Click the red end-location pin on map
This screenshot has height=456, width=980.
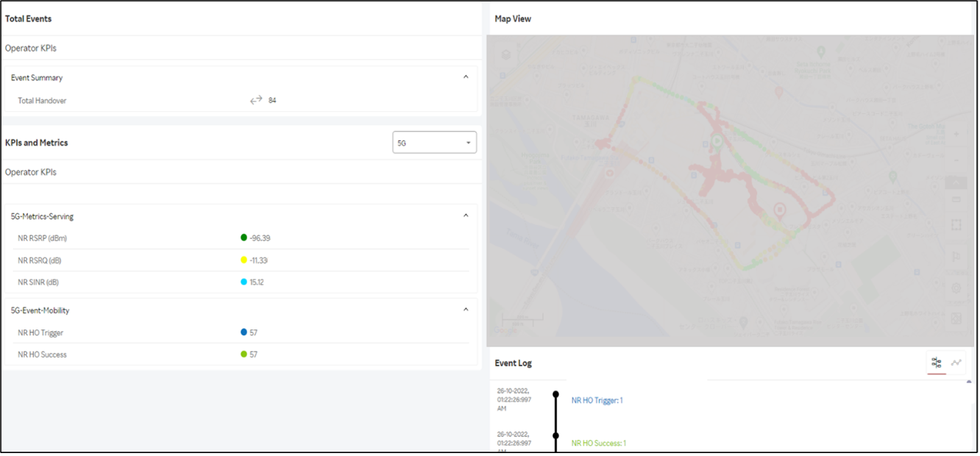click(780, 211)
